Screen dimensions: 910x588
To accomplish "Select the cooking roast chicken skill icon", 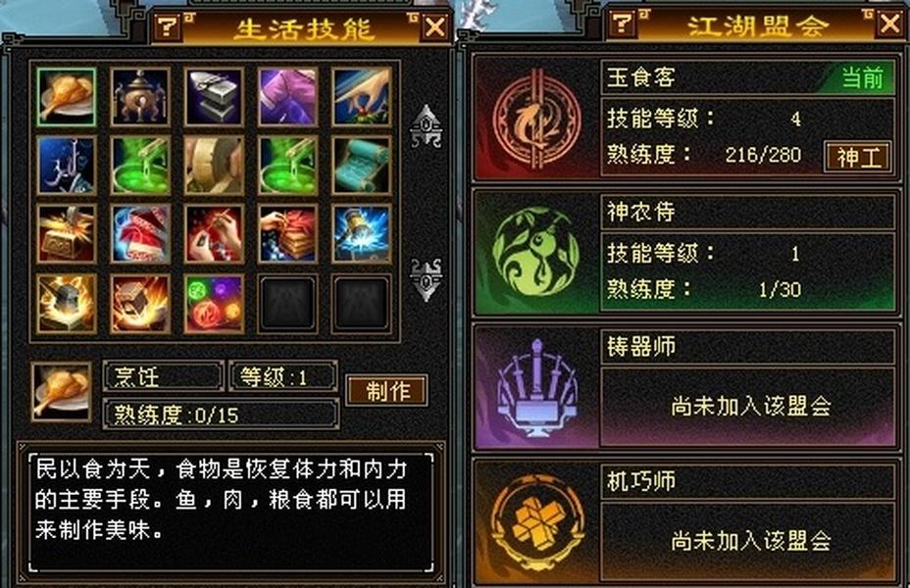I will tap(66, 96).
